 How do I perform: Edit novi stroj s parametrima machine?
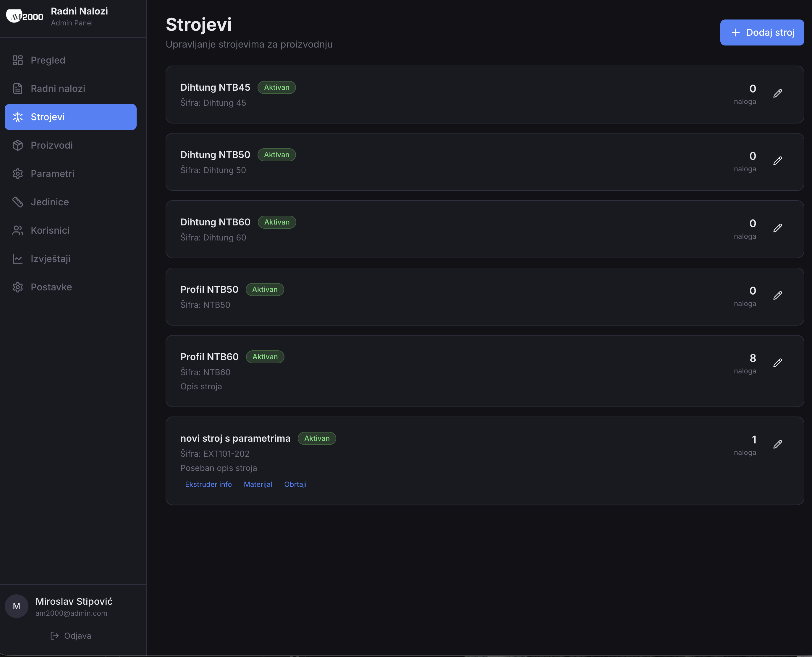[777, 444]
